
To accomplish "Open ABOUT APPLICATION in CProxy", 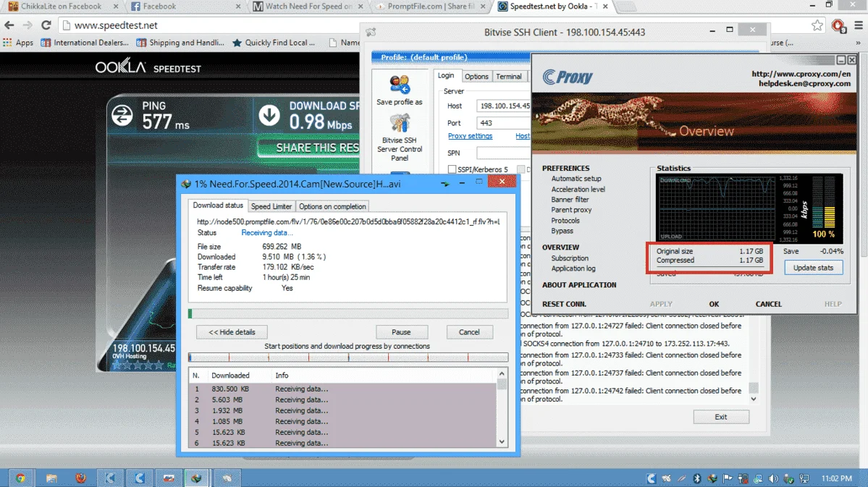I will coord(579,285).
